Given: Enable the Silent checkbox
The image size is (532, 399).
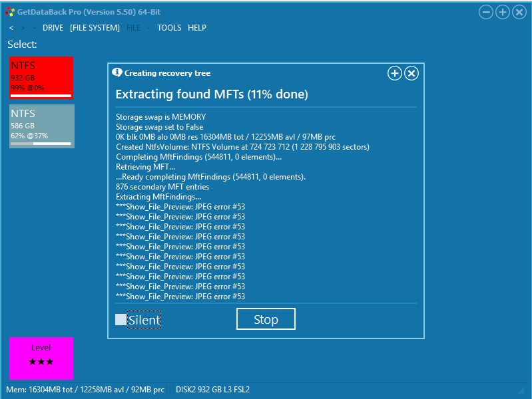Looking at the screenshot, I should (x=121, y=320).
